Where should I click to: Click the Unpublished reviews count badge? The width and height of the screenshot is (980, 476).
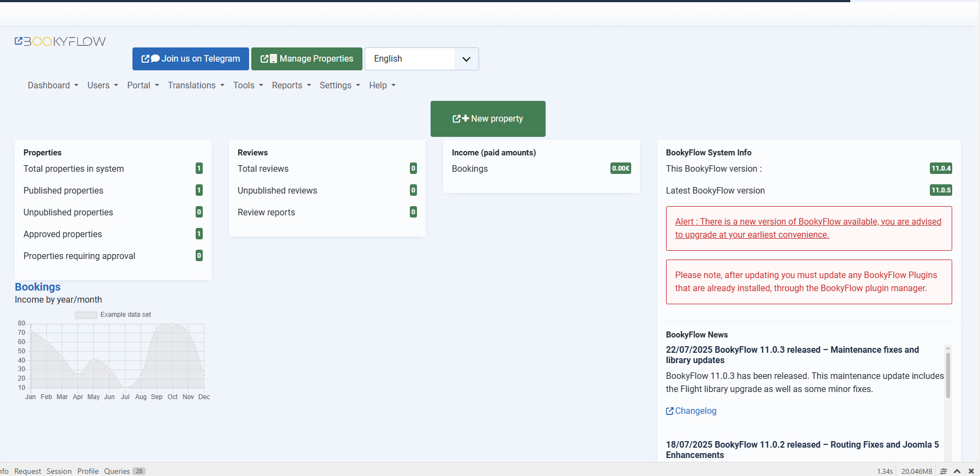click(414, 190)
